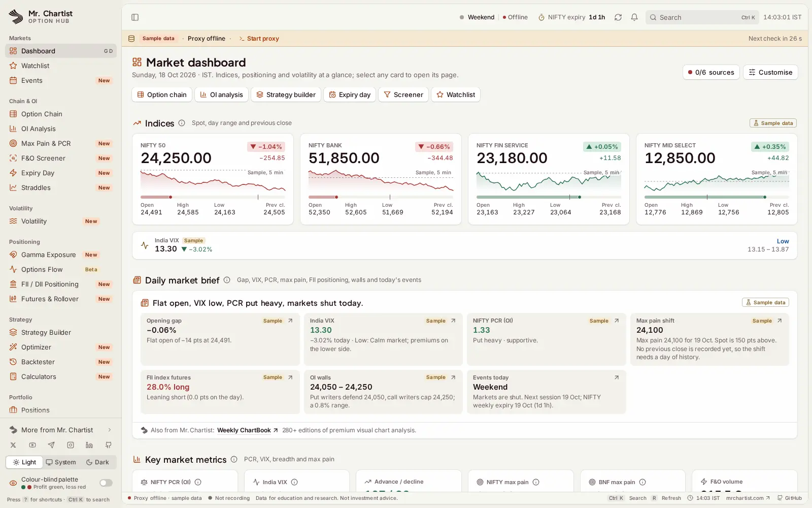The width and height of the screenshot is (812, 508).
Task: Show Daily market brief info icon
Action: click(x=227, y=280)
